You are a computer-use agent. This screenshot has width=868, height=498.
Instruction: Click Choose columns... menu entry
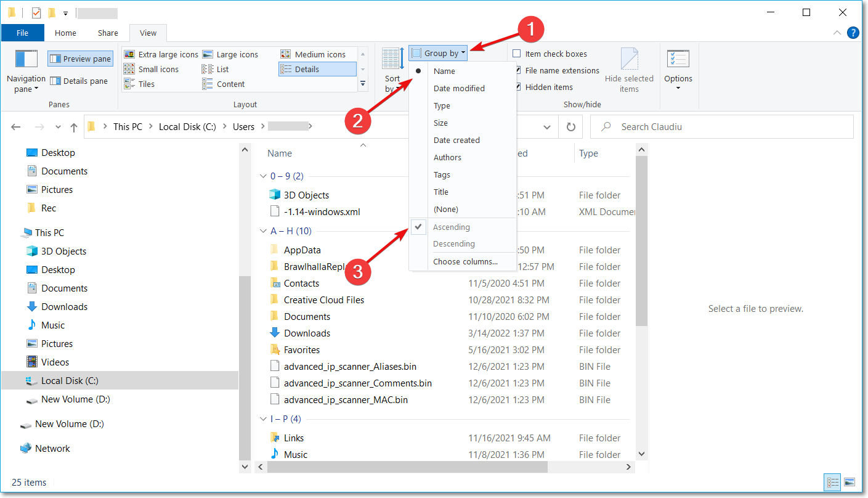465,261
